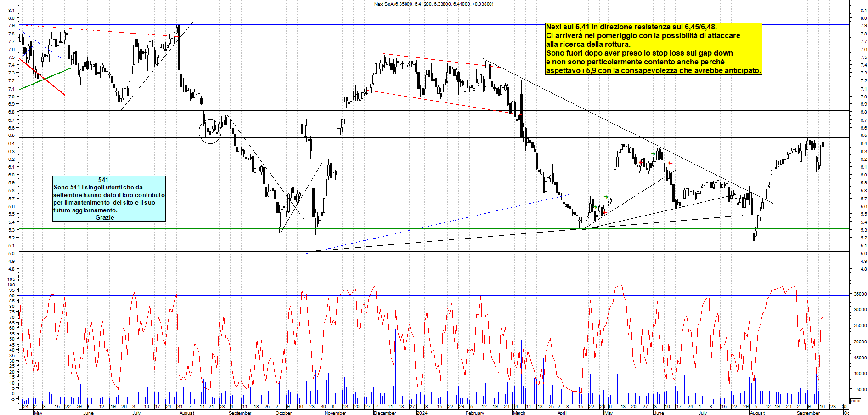Click the line 'aspettavo i 5,9 con la consapevolezza'
The height and width of the screenshot is (415, 868).
tap(653, 71)
